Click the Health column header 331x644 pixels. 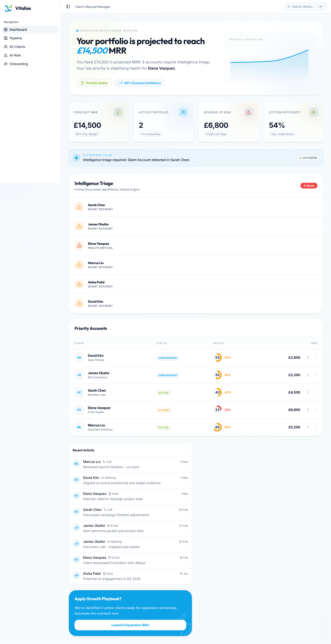point(218,343)
